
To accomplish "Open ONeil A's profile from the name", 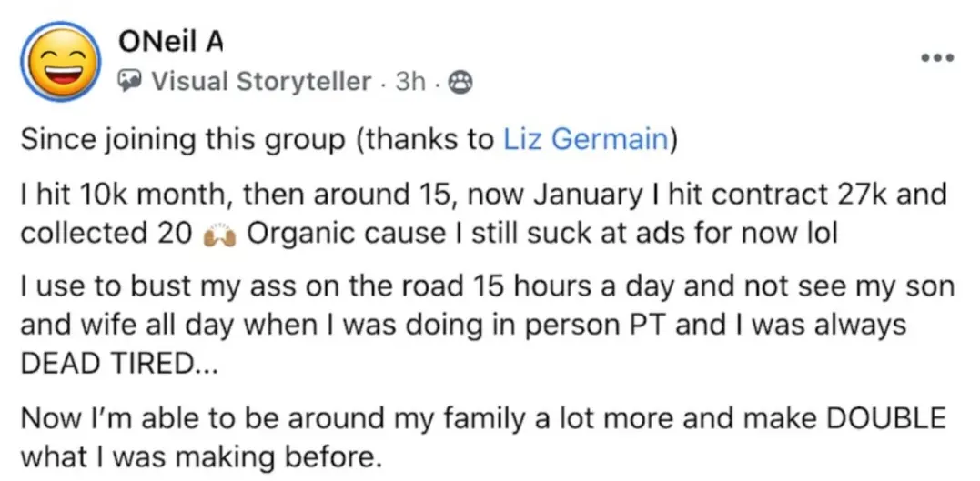I will [x=171, y=43].
